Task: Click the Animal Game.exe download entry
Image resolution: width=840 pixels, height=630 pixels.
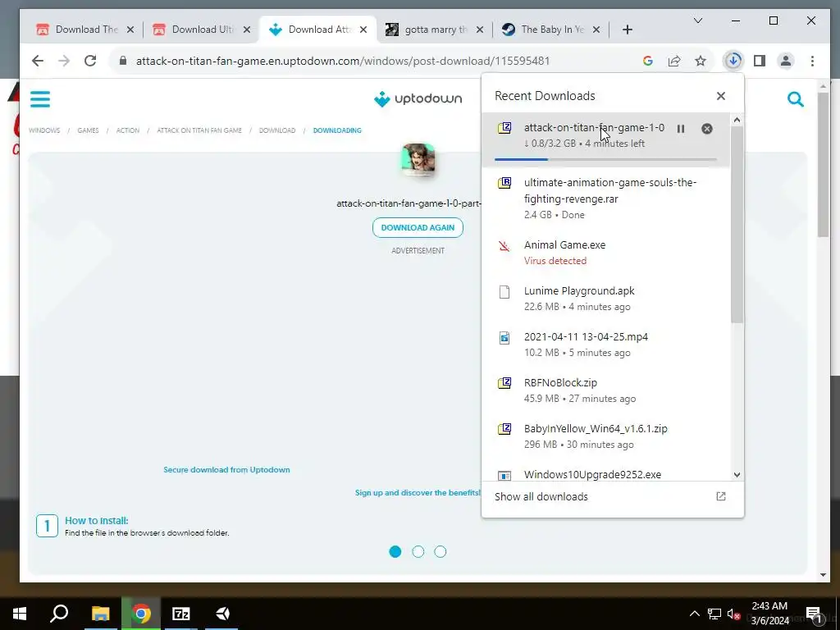Action: 605,253
